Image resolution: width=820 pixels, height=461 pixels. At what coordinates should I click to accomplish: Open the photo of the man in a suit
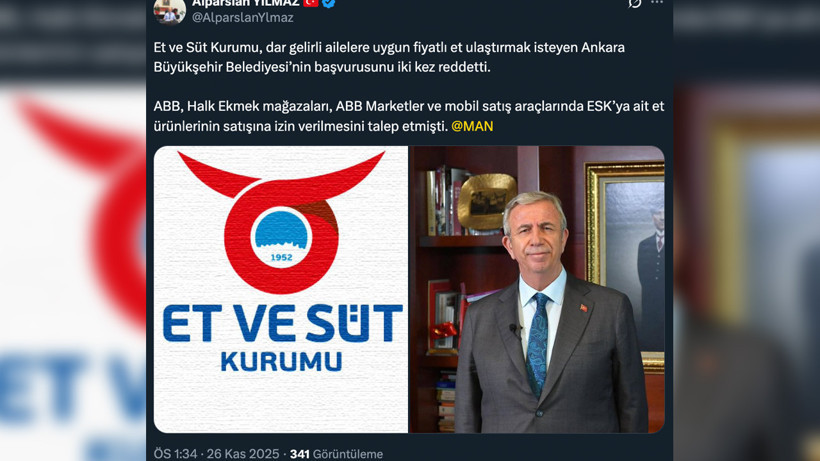click(x=537, y=289)
